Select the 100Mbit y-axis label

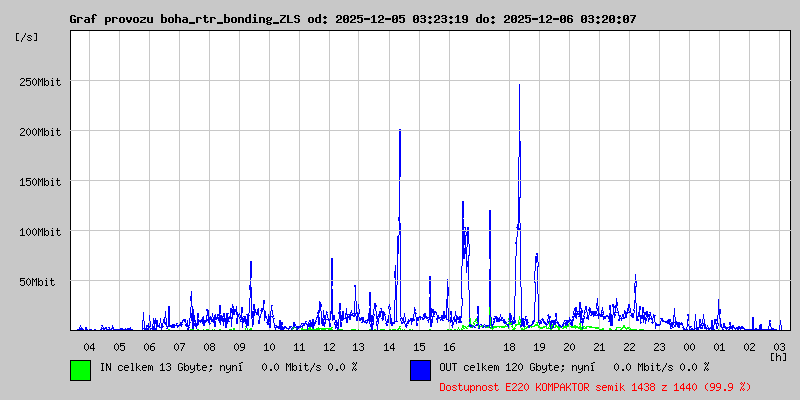40,232
